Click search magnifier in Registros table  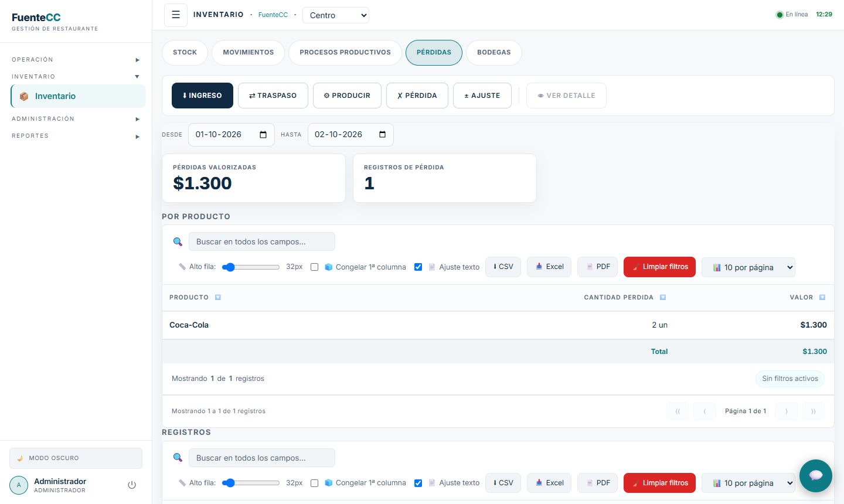(x=178, y=458)
